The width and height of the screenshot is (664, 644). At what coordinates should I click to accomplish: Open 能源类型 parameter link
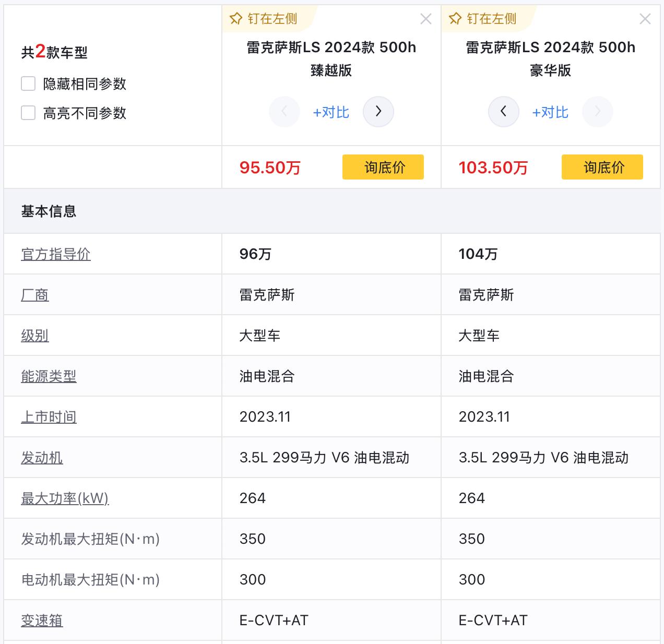coord(49,376)
